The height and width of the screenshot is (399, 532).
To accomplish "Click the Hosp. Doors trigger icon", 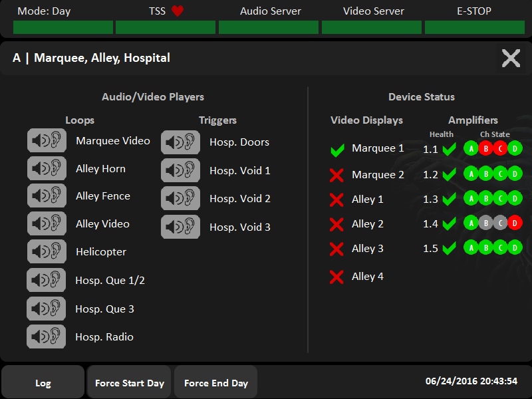I will pyautogui.click(x=180, y=142).
